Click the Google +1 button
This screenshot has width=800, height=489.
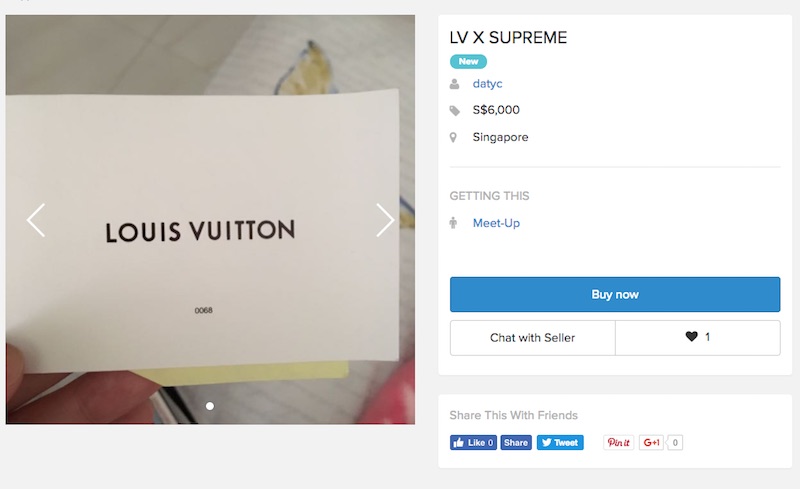[x=652, y=442]
